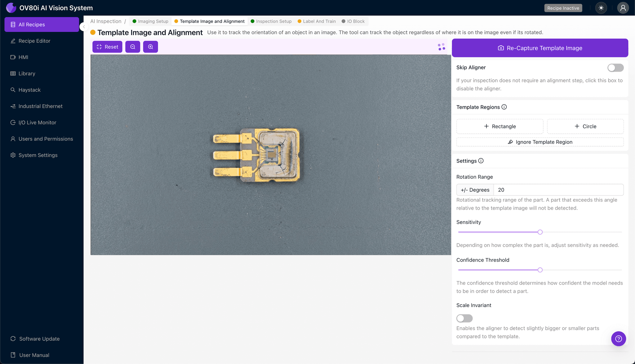Viewport: 635px width, 364px height.
Task: Click the AI Inspection breadcrumb
Action: [106, 21]
